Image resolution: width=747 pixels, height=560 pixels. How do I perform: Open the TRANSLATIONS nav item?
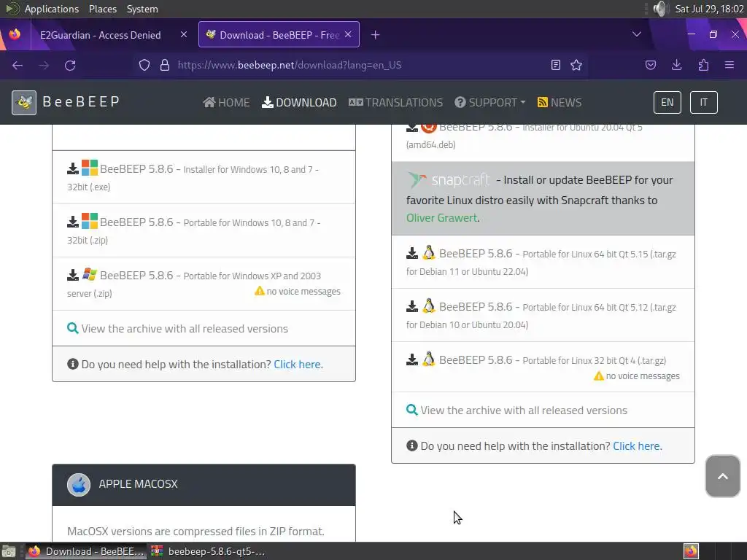pos(396,102)
